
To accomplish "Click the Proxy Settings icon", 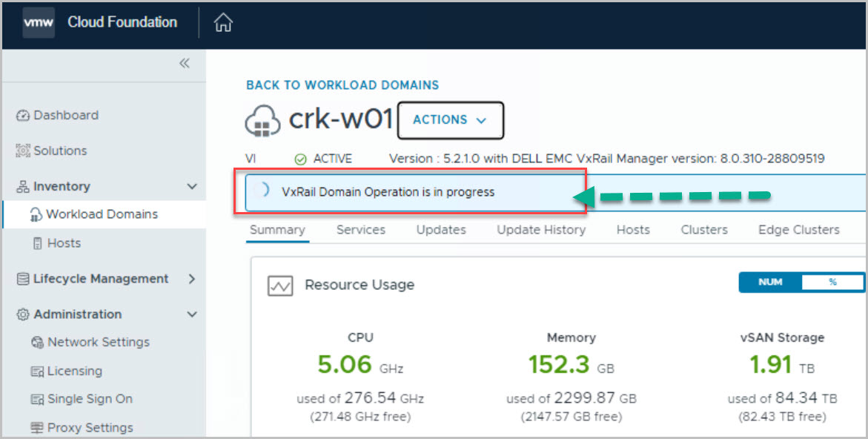I will (x=37, y=427).
